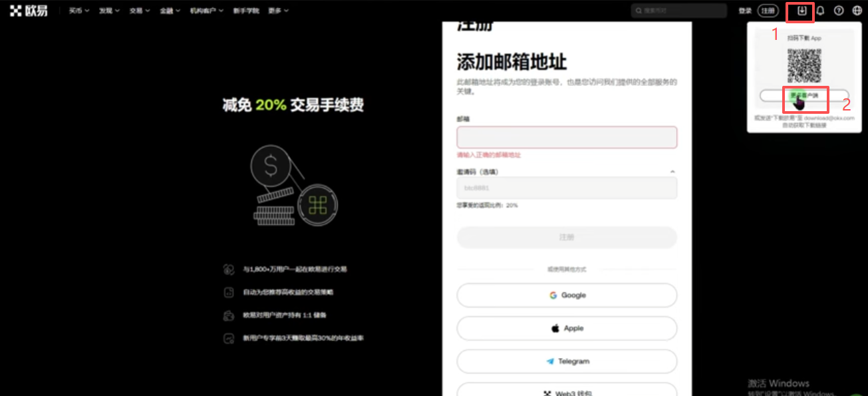Open the help question mark icon
Screen dimensions: 868x396
[839, 11]
